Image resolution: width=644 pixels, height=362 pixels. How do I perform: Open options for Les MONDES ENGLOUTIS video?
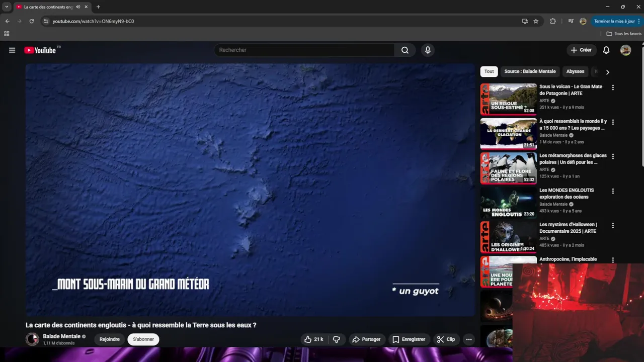click(x=613, y=191)
